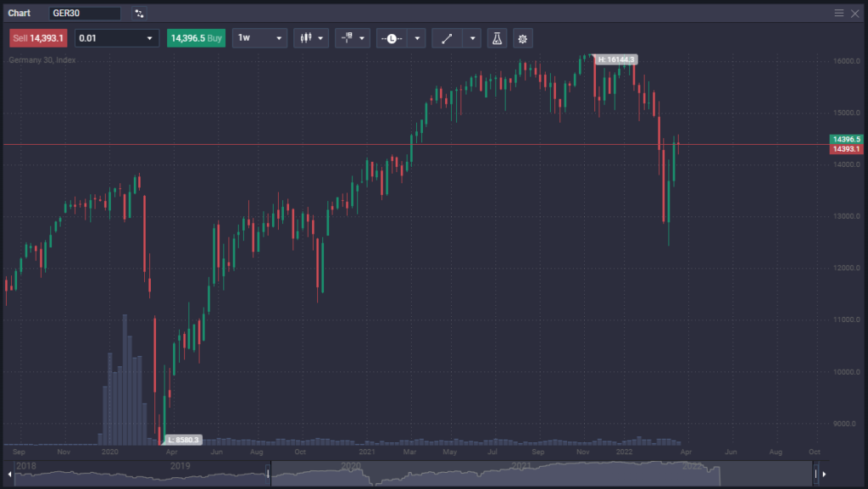This screenshot has width=868, height=489.
Task: Open the hamburger menu at top right
Action: pyautogui.click(x=838, y=13)
